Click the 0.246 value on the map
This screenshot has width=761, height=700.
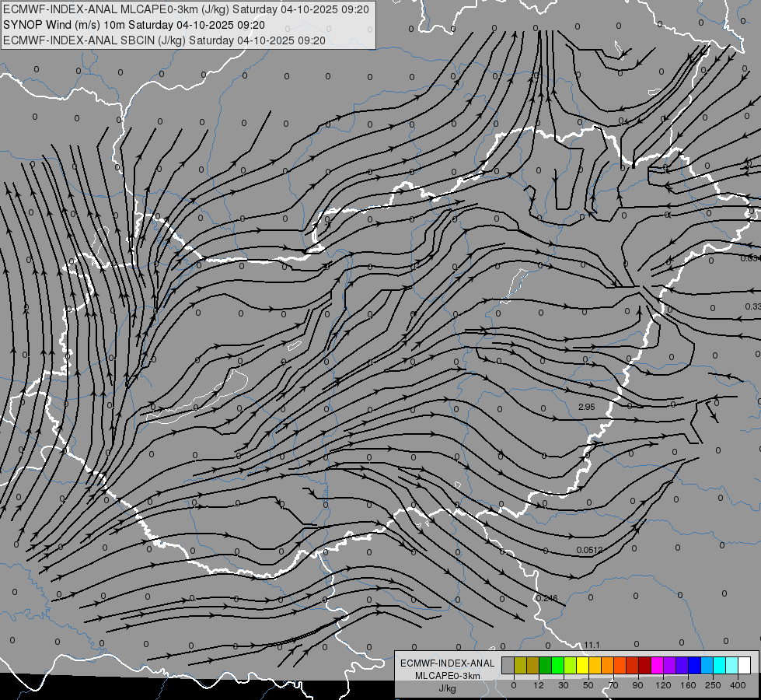coord(547,598)
